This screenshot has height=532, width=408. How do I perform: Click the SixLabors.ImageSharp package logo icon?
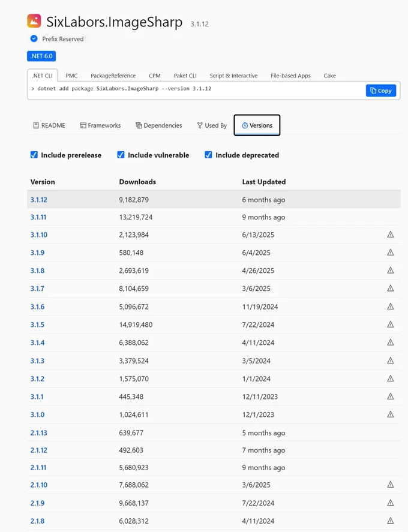34,21
